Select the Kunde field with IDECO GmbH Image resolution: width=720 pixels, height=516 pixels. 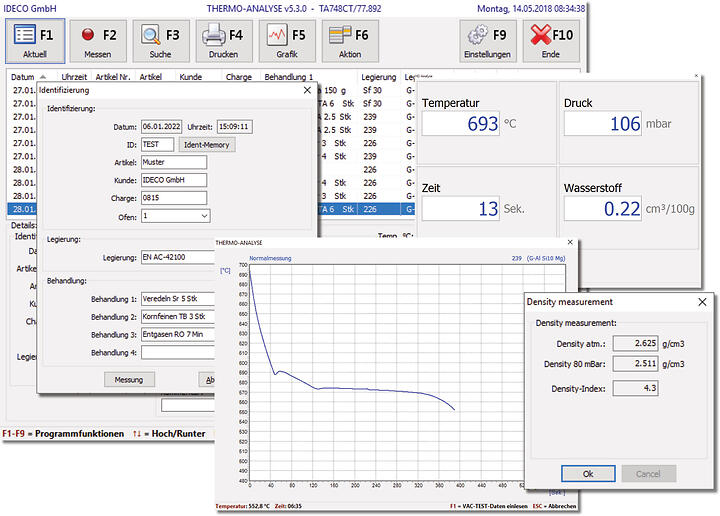[173, 180]
